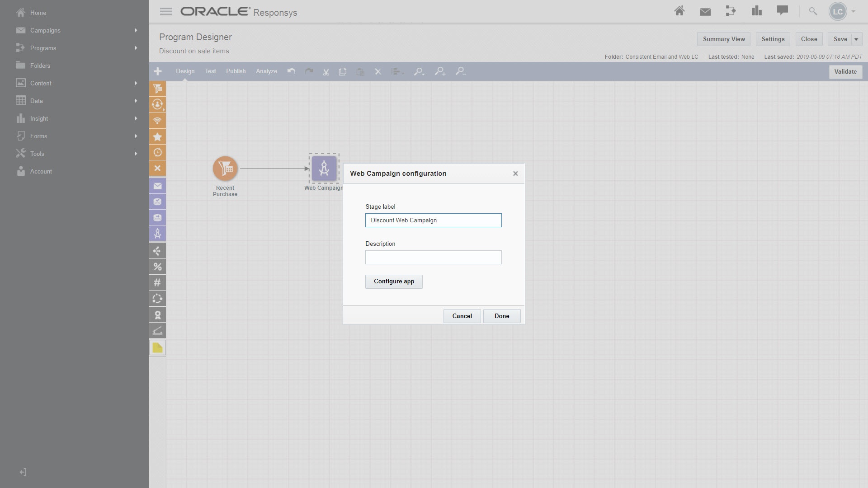Viewport: 868px width, 488px height.
Task: Close the Web Campaign configuration dialog
Action: [x=515, y=174]
